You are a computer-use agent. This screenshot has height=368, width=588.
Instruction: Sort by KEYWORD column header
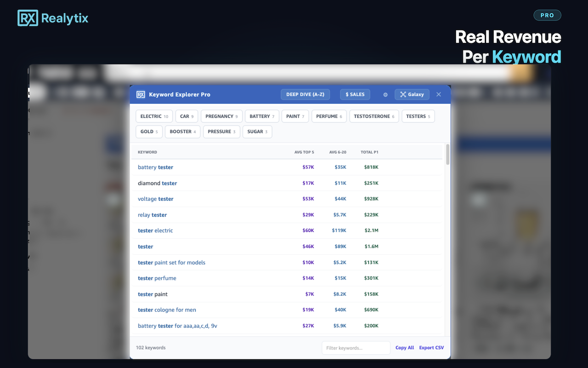point(147,152)
